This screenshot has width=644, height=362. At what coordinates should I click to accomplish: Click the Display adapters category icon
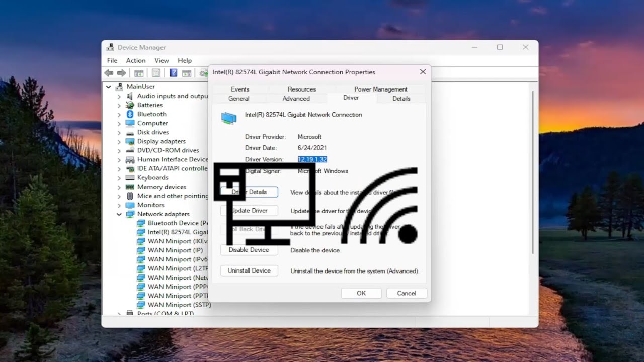[x=130, y=141]
